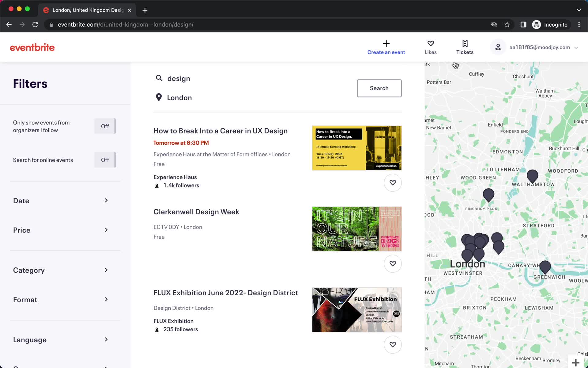Click the user avatar icon
Image resolution: width=588 pixels, height=368 pixels.
pos(498,47)
